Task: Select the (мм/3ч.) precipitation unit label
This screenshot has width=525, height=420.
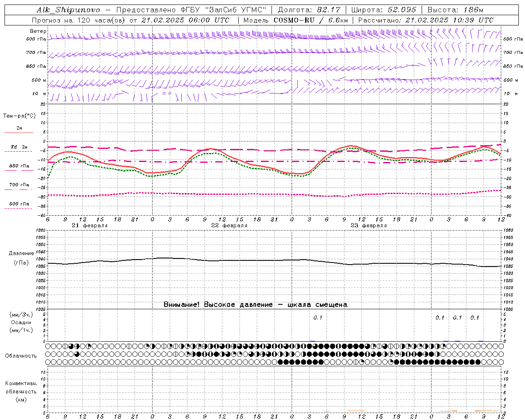Action: (21, 315)
